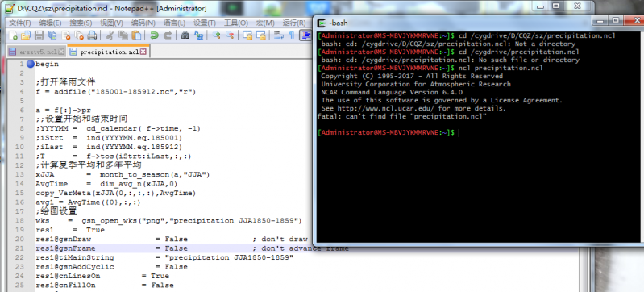Save the document with the floppy icon
This screenshot has height=292, width=644.
point(39,35)
